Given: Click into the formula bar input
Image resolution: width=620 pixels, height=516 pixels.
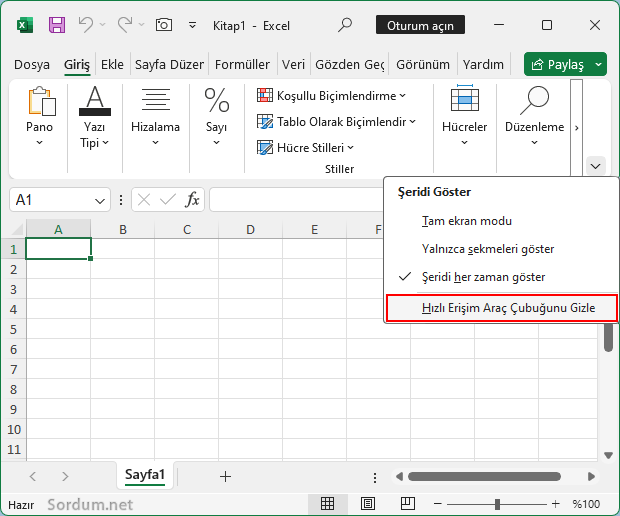Looking at the screenshot, I should point(297,200).
